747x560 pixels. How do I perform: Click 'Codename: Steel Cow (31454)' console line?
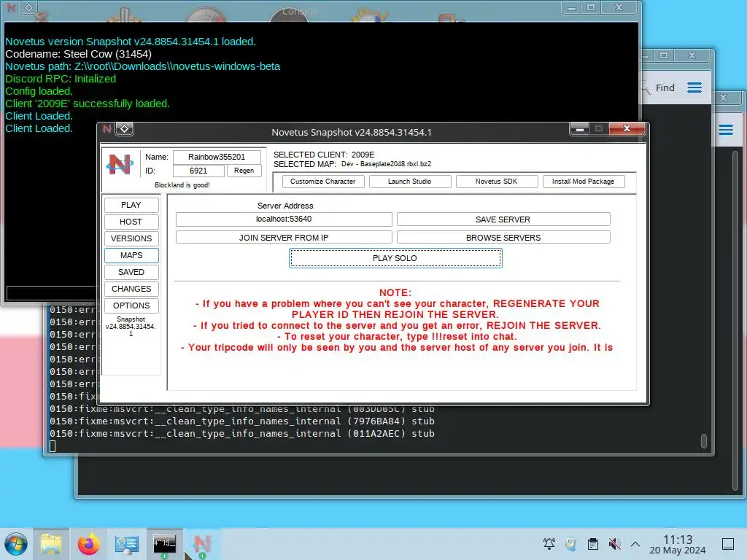(x=79, y=54)
